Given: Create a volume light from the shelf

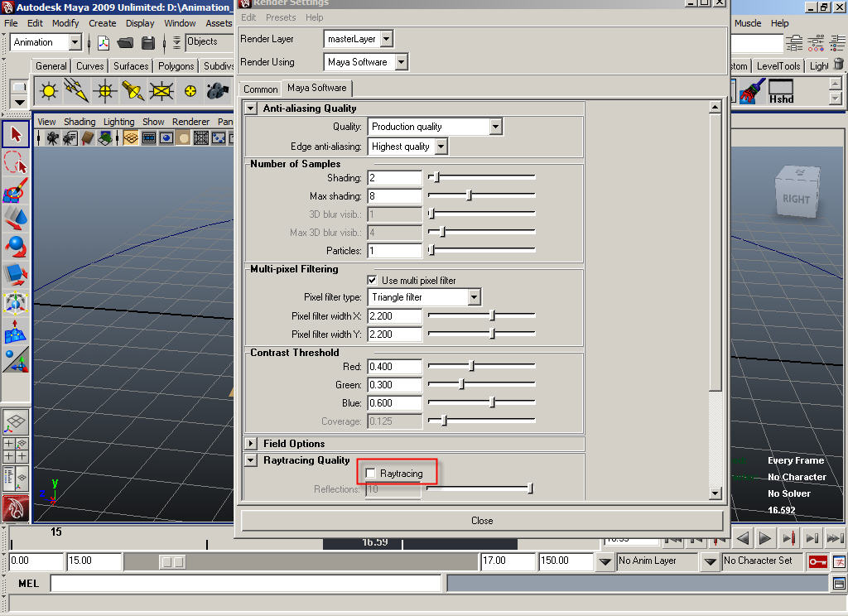Looking at the screenshot, I should pos(190,90).
